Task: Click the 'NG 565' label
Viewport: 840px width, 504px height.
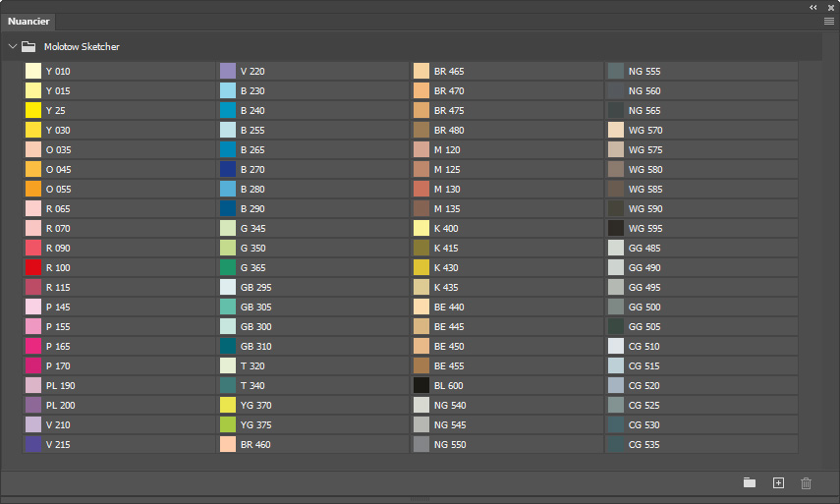Action: click(x=644, y=110)
